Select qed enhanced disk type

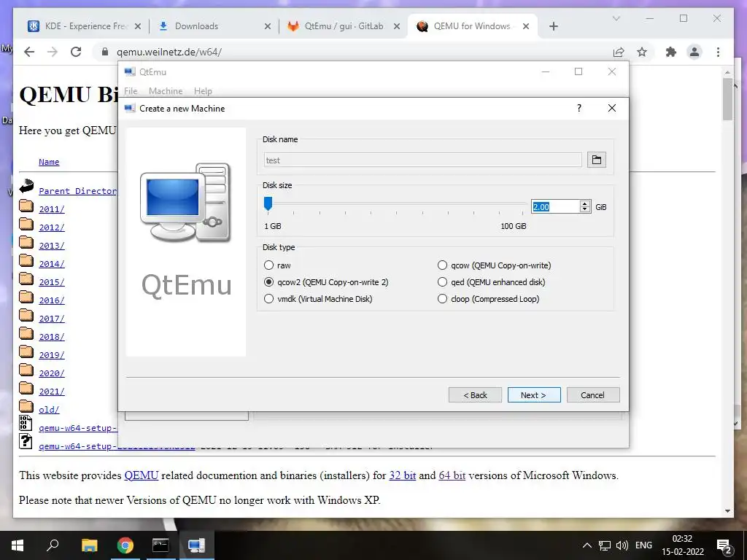tap(443, 282)
